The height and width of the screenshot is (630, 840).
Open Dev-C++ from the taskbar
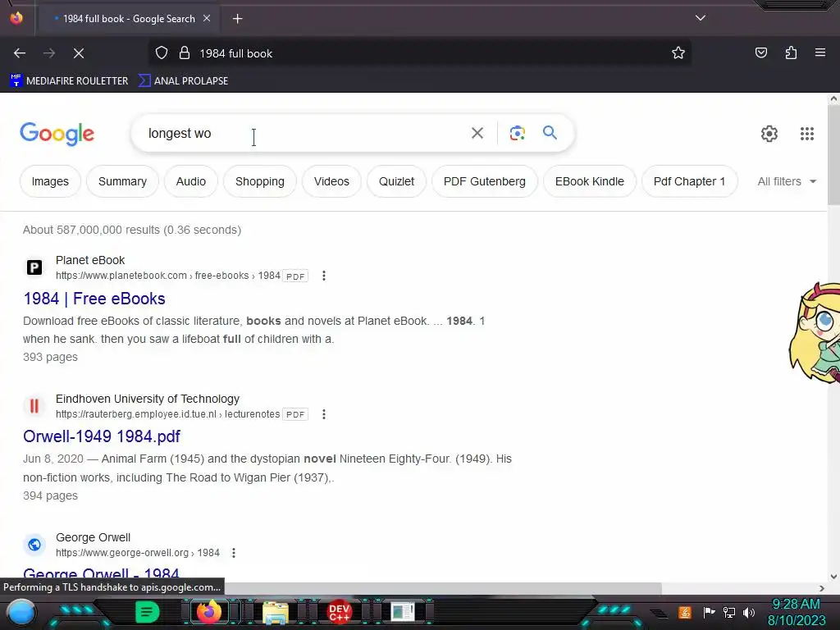pyautogui.click(x=340, y=612)
